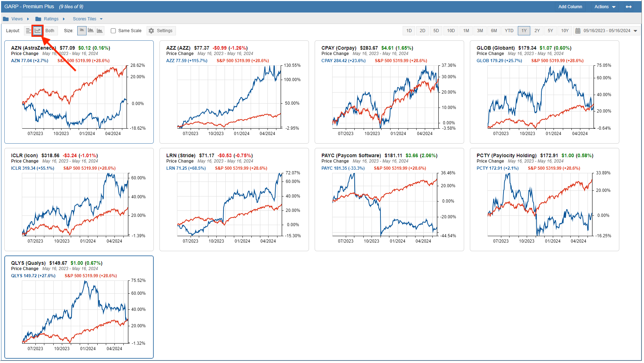Click the 05/16/2023 - 05/16/2024 date field
644x363 pixels.
(x=607, y=31)
